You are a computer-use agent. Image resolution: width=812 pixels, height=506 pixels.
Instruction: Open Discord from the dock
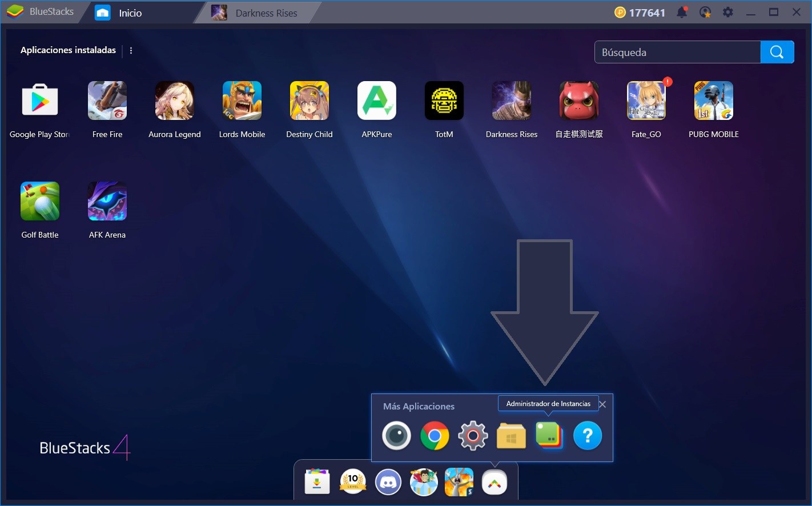tap(388, 483)
